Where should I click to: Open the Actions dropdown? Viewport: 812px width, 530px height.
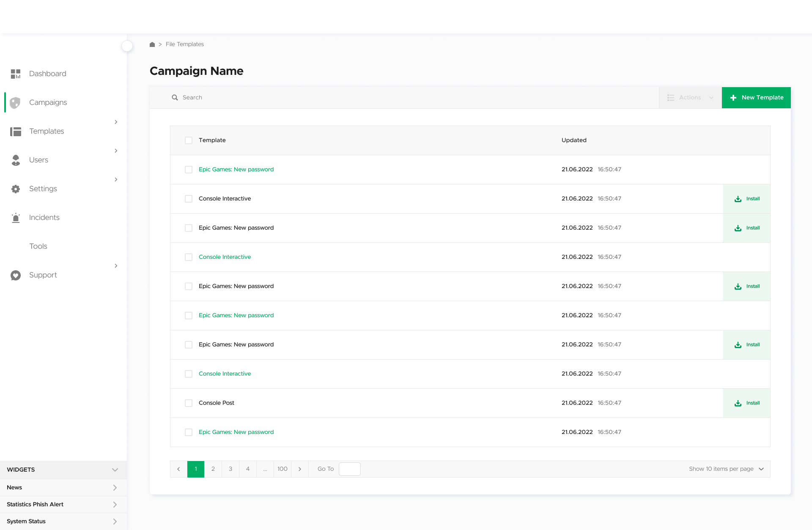(690, 98)
